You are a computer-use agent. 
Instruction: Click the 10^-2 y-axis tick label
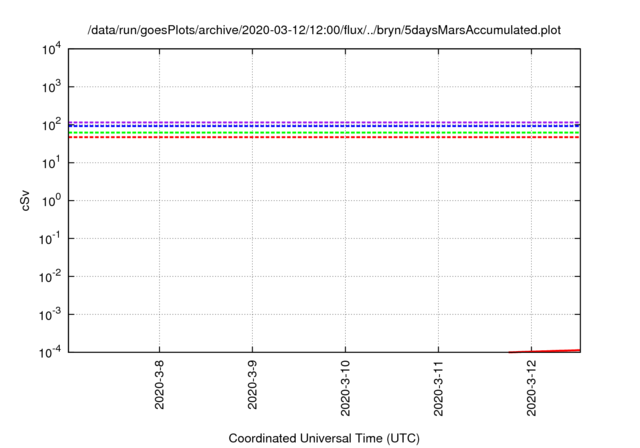[50, 277]
